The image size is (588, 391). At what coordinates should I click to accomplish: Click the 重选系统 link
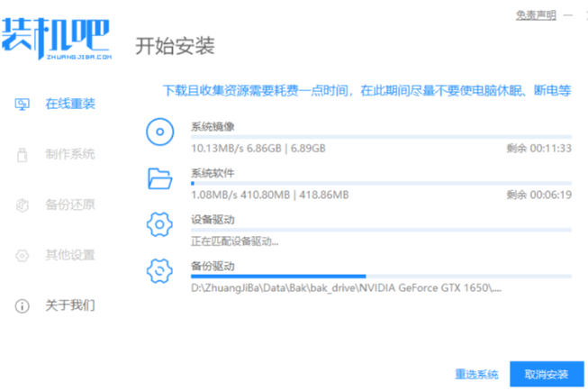pos(476,374)
